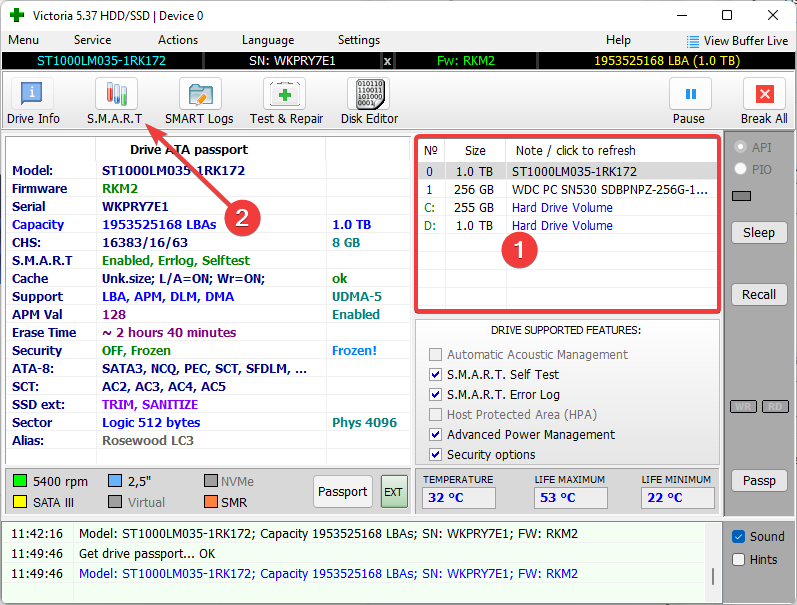Viewport: 797px width, 605px height.
Task: Select the D: Hard Drive Volume
Action: [x=568, y=226]
